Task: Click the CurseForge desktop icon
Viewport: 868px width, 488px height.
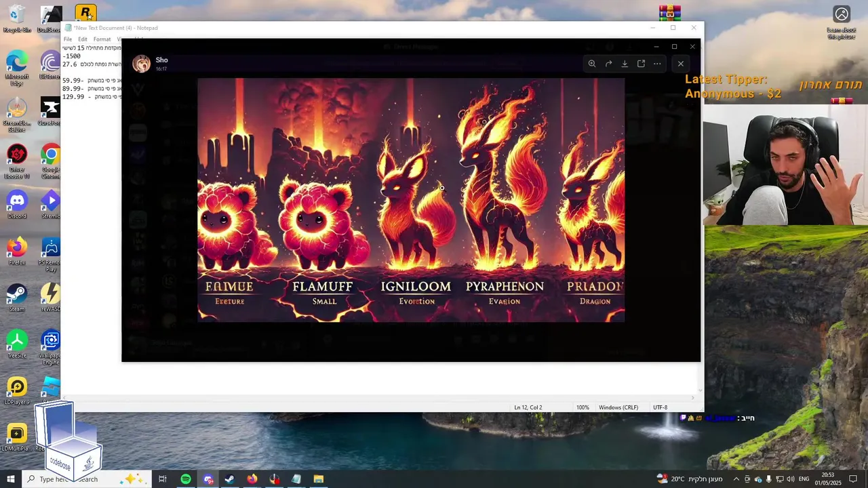Action: (x=50, y=112)
